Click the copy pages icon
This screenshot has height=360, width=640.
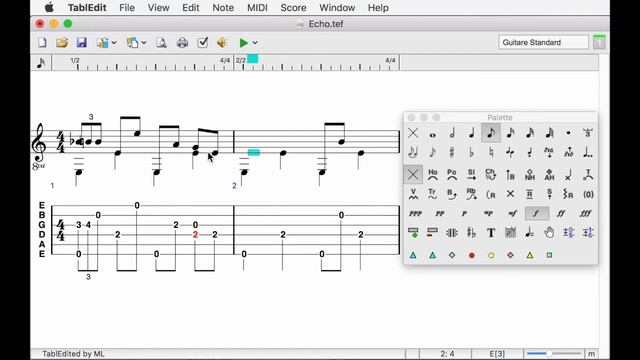pyautogui.click(x=132, y=42)
